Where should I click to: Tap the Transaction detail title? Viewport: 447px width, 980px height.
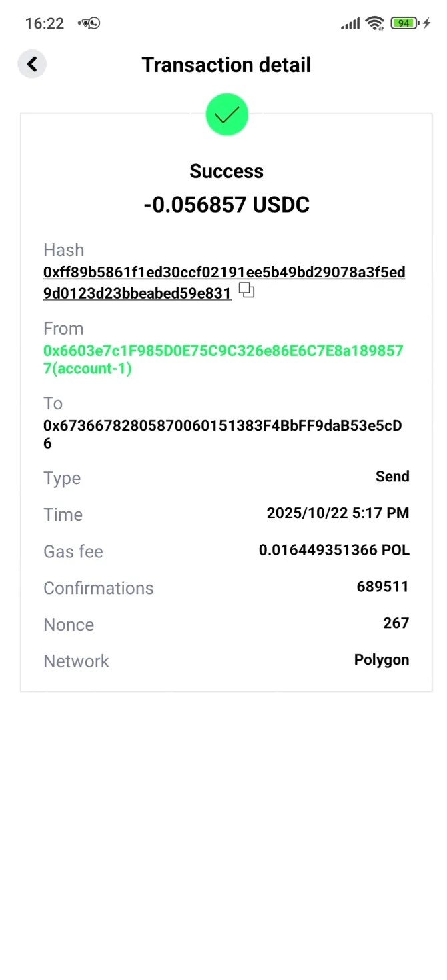(226, 65)
